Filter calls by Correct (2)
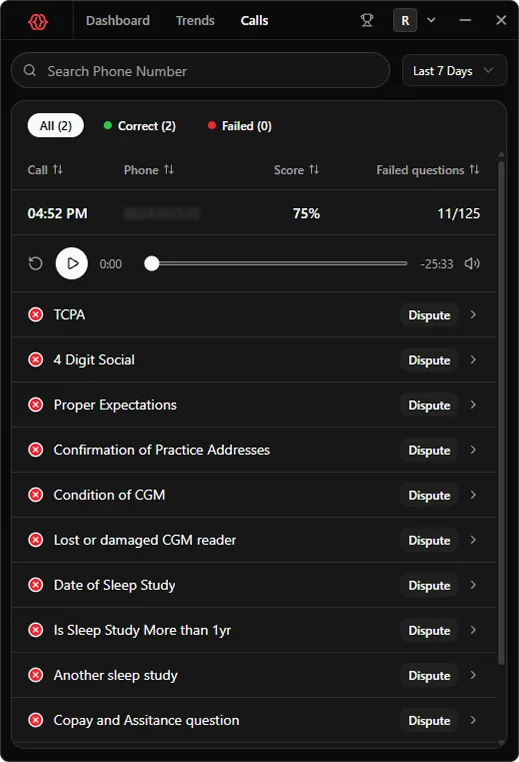Screen dimensions: 519x762 click(140, 126)
